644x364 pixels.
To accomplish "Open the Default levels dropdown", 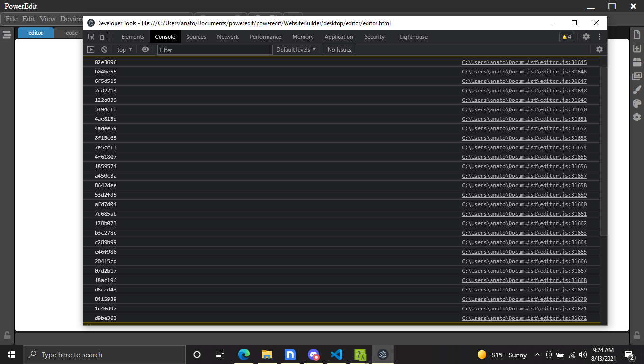I will 296,49.
